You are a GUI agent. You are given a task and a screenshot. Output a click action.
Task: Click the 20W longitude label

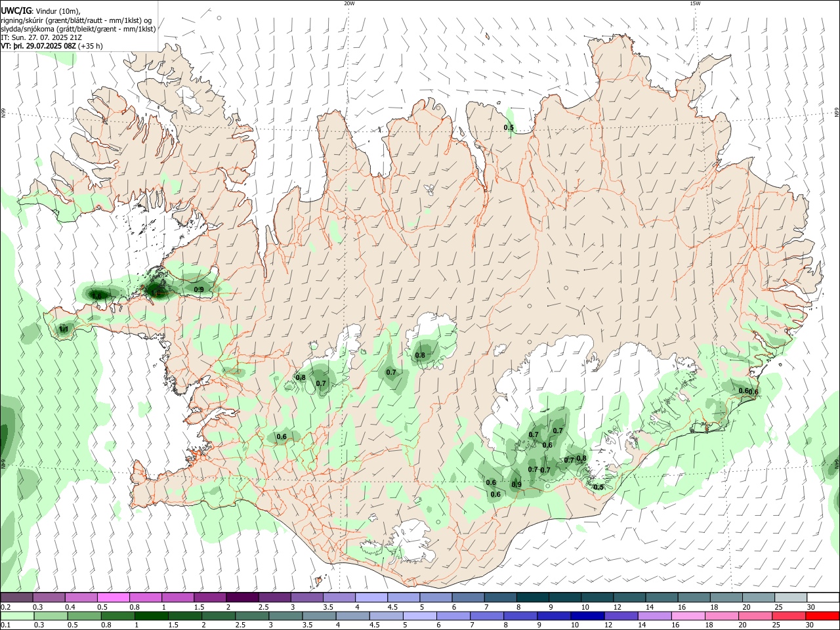(349, 3)
